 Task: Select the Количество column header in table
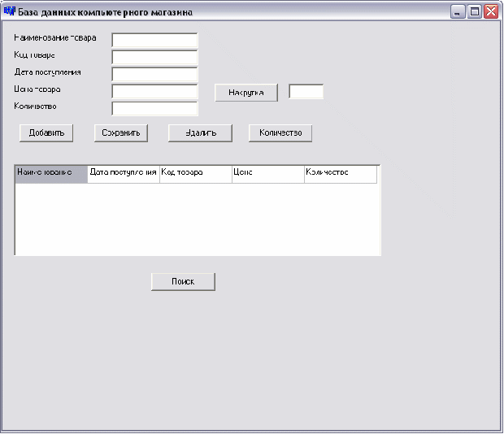pyautogui.click(x=341, y=175)
